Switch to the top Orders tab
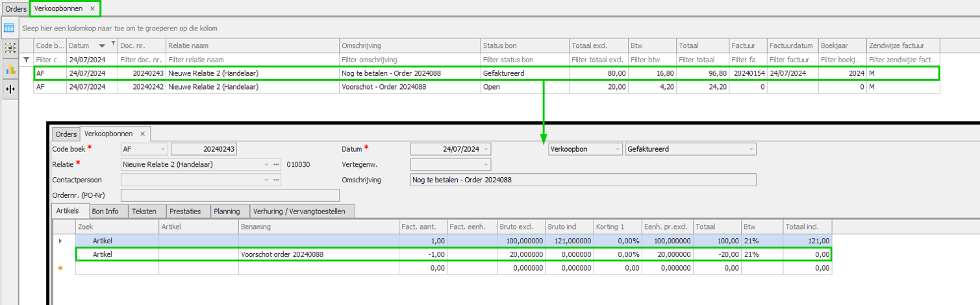The width and height of the screenshot is (980, 305). [x=16, y=8]
